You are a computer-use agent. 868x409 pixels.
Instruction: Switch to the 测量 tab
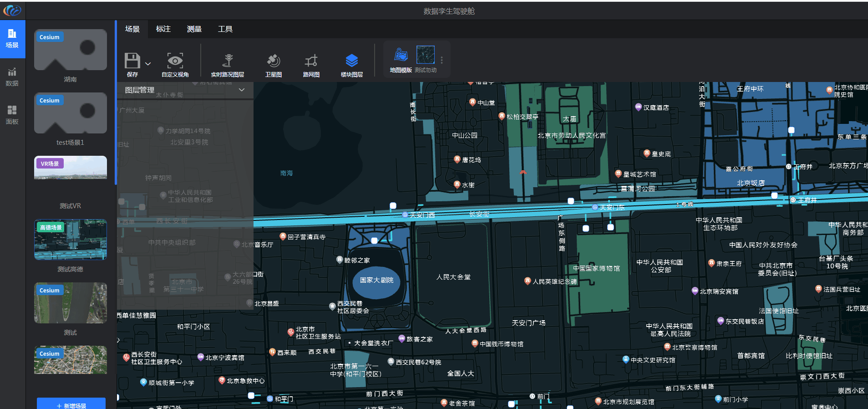click(194, 29)
